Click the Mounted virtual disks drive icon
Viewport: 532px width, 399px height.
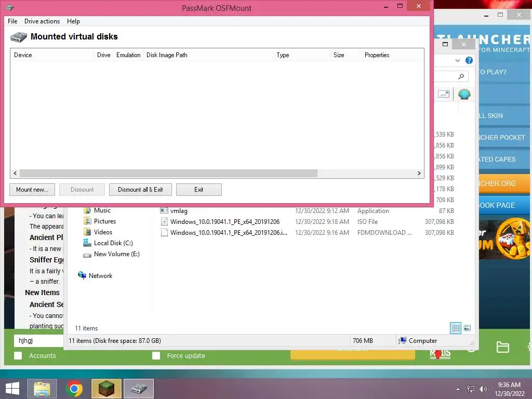click(x=19, y=37)
